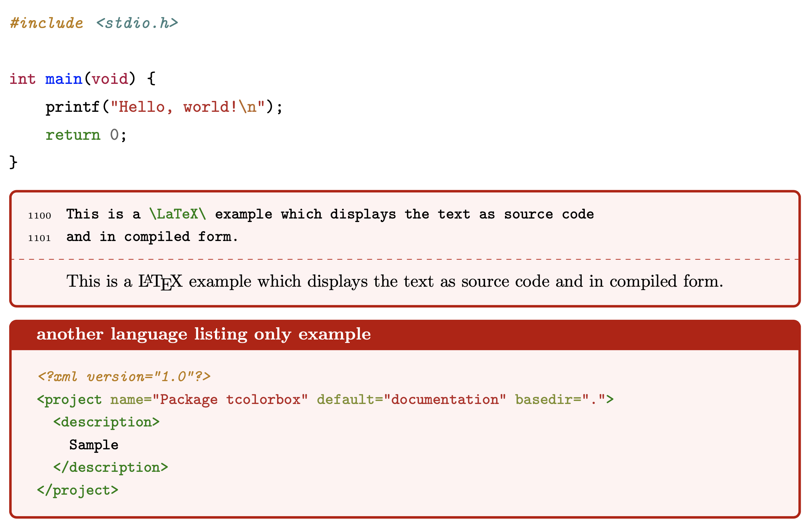
Task: Click the opening <description> tag
Action: point(106,422)
